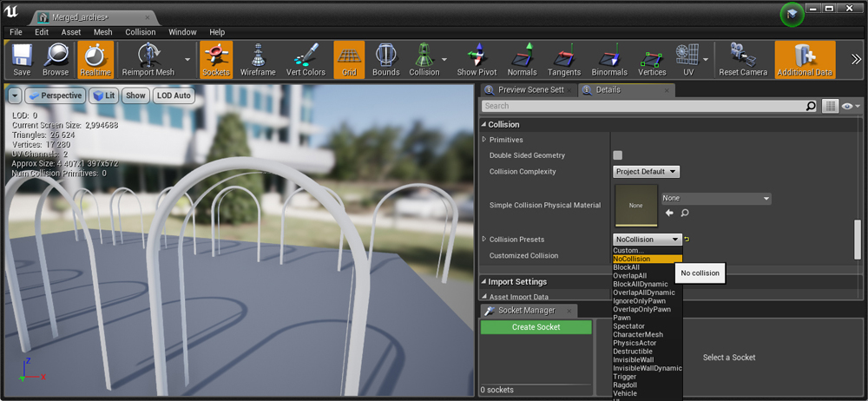This screenshot has width=868, height=401.
Task: Click the LOD Auto viewport button
Action: click(174, 95)
